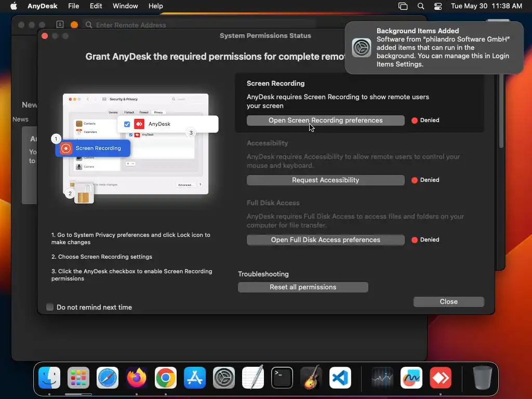Launch Visual Studio Code from Dock

coord(340,378)
